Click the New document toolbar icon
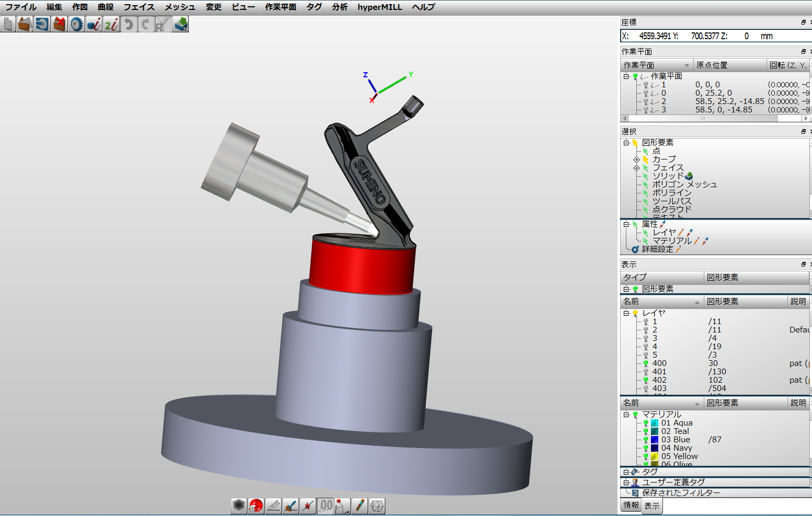The image size is (812, 516). tap(8, 25)
